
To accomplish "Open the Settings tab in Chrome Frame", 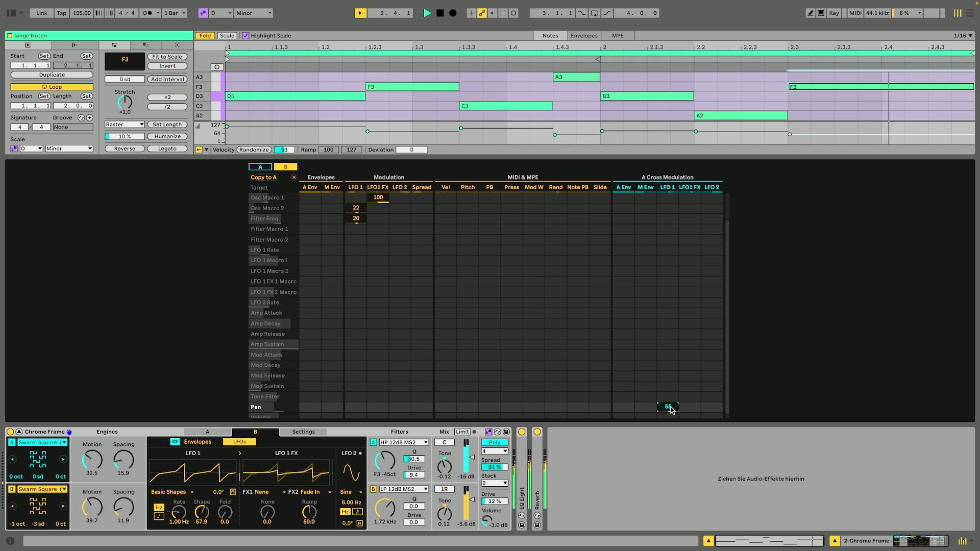I will [x=303, y=432].
